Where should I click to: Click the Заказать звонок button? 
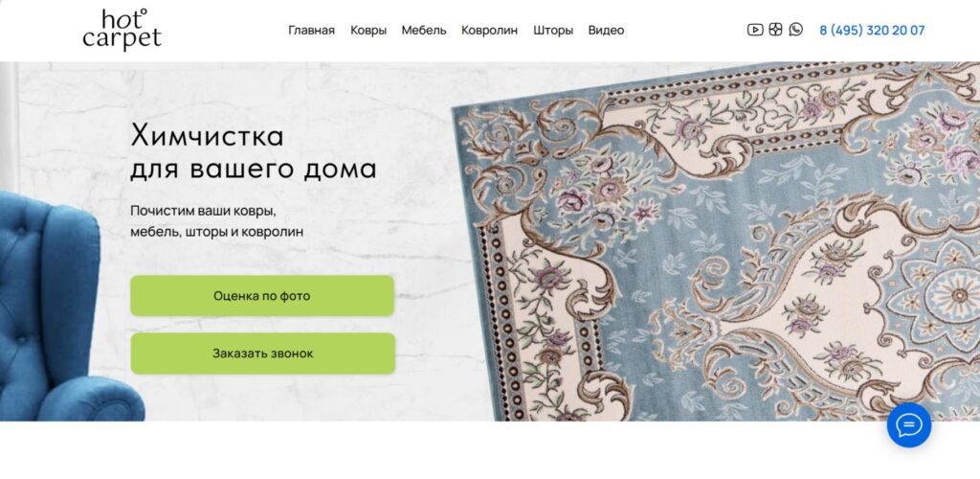tap(262, 354)
